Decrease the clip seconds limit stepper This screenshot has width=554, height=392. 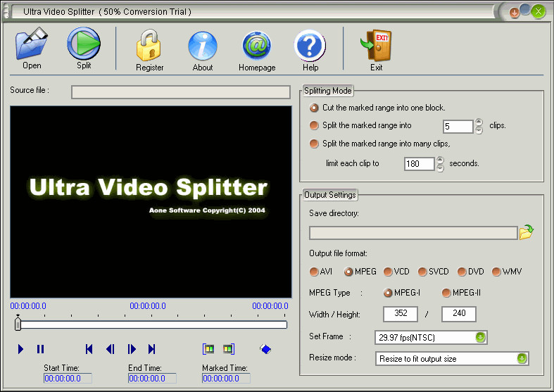[440, 168]
